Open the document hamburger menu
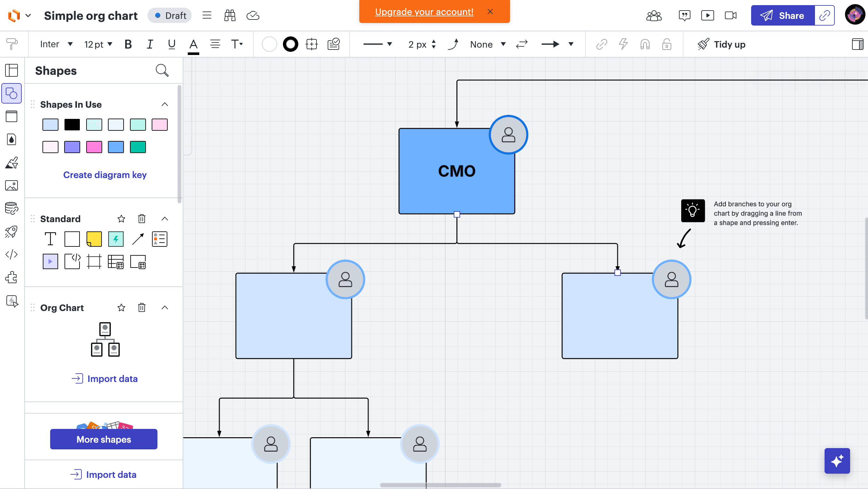 click(207, 15)
